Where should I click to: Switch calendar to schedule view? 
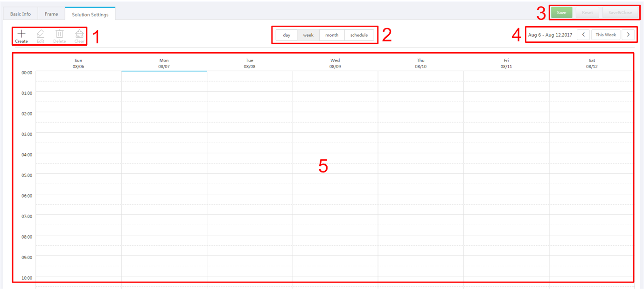[x=359, y=35]
